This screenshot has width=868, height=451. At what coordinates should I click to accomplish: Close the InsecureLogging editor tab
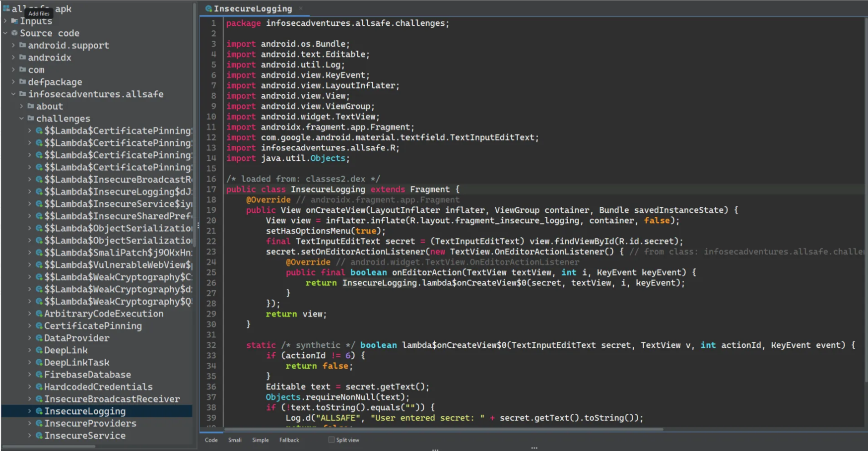point(301,8)
